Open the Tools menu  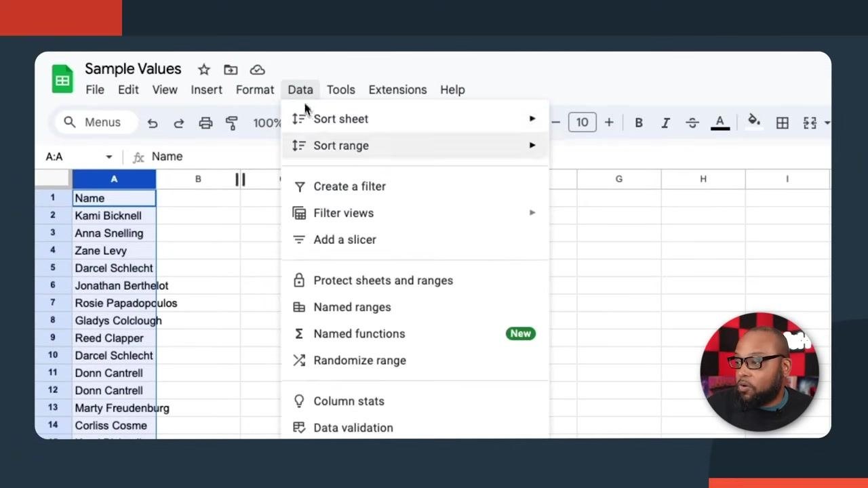click(341, 89)
